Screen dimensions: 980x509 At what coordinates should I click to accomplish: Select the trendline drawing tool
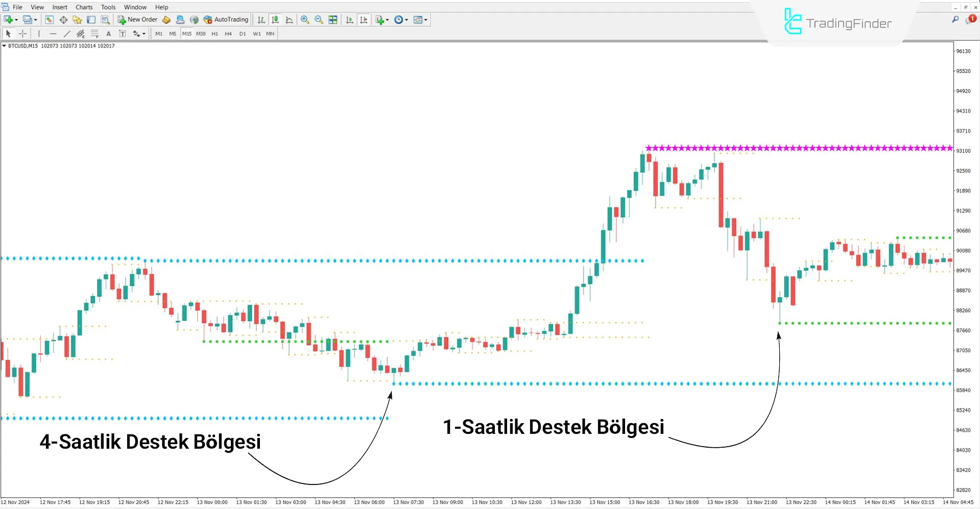67,34
